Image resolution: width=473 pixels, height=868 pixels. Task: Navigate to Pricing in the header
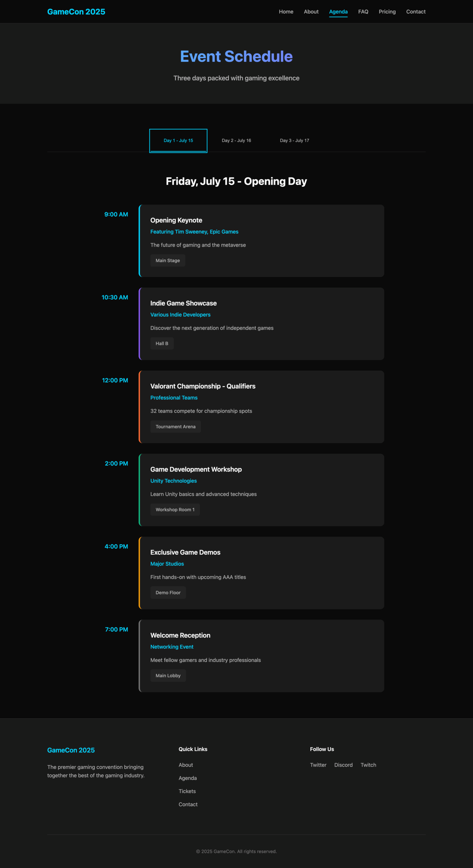pos(387,12)
